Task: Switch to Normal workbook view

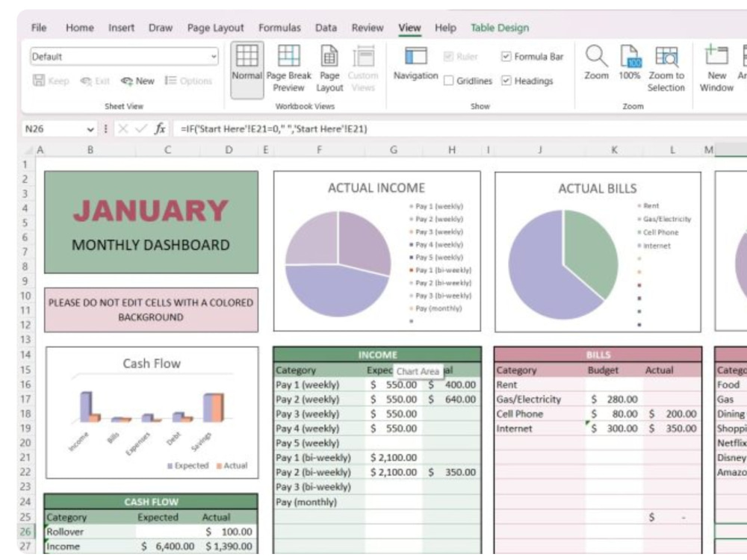Action: point(247,69)
